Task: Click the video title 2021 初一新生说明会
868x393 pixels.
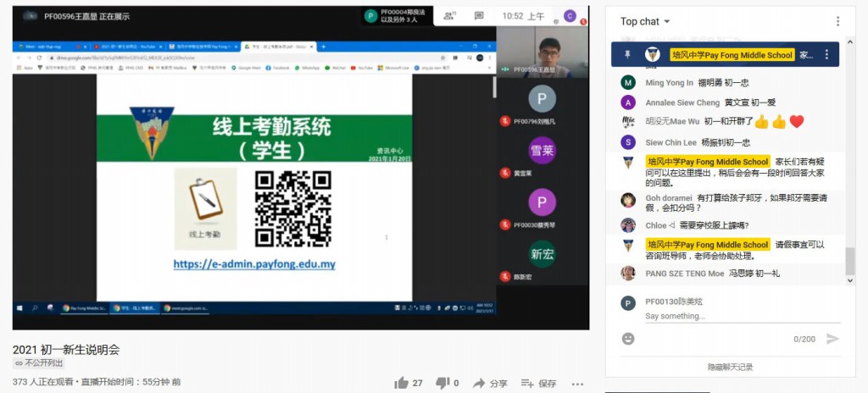Action: point(66,350)
